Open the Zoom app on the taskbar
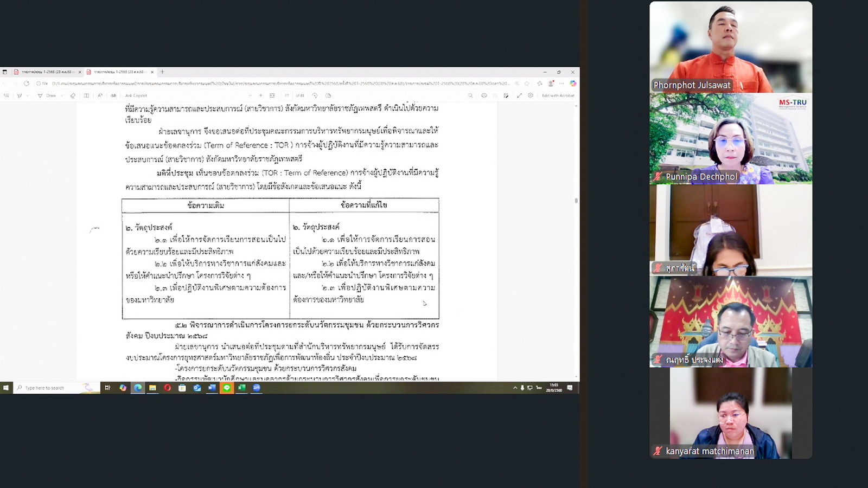Image resolution: width=868 pixels, height=488 pixels. click(x=257, y=388)
